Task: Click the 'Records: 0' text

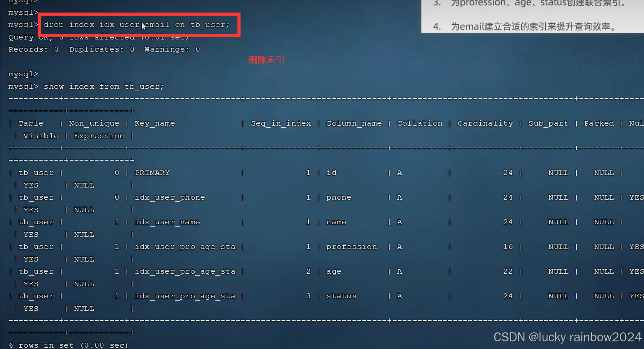Action: pos(34,49)
